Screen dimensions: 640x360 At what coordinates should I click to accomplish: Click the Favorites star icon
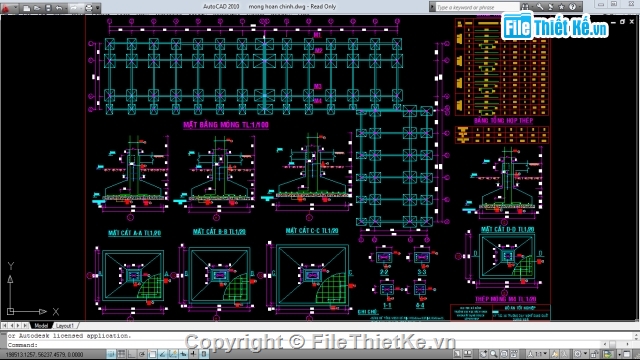pos(561,7)
